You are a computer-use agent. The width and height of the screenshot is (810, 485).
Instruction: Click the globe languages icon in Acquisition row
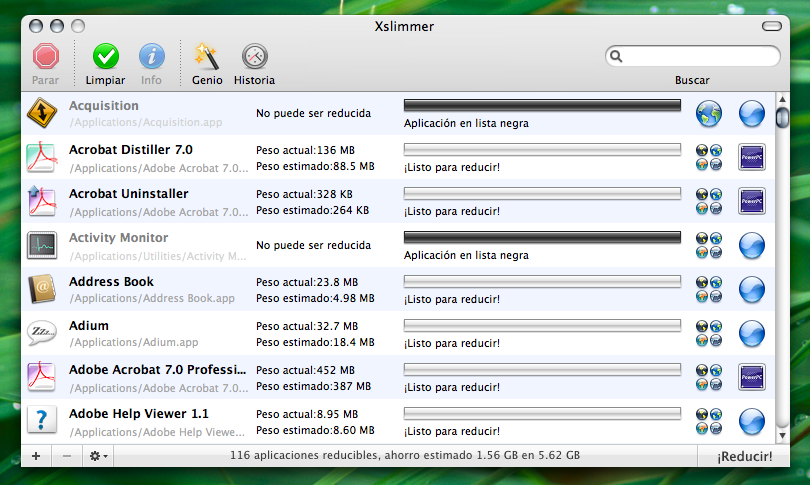tap(709, 114)
